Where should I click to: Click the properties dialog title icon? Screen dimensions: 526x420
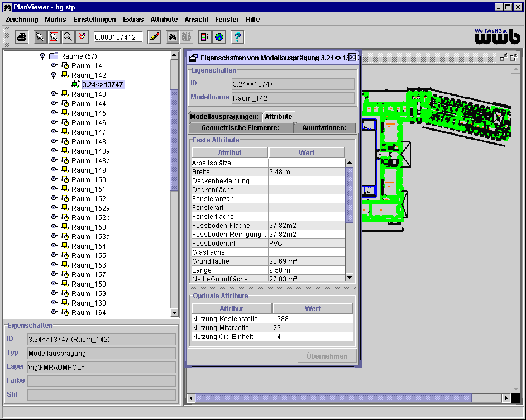coord(194,58)
